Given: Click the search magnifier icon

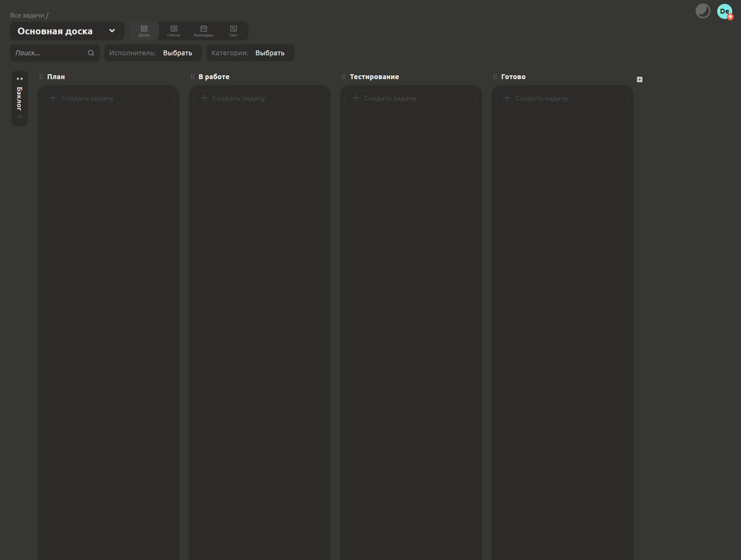Looking at the screenshot, I should pyautogui.click(x=91, y=53).
